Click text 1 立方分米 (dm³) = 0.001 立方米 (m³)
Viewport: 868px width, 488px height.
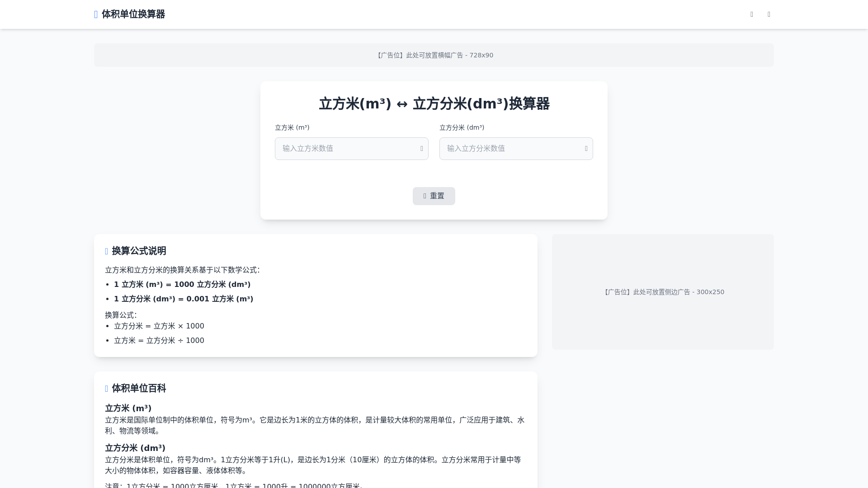tap(184, 299)
